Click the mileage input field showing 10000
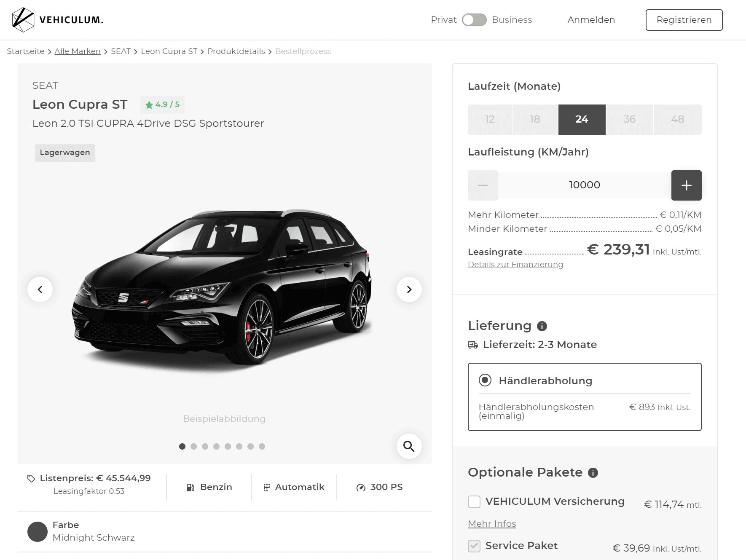 (x=585, y=185)
